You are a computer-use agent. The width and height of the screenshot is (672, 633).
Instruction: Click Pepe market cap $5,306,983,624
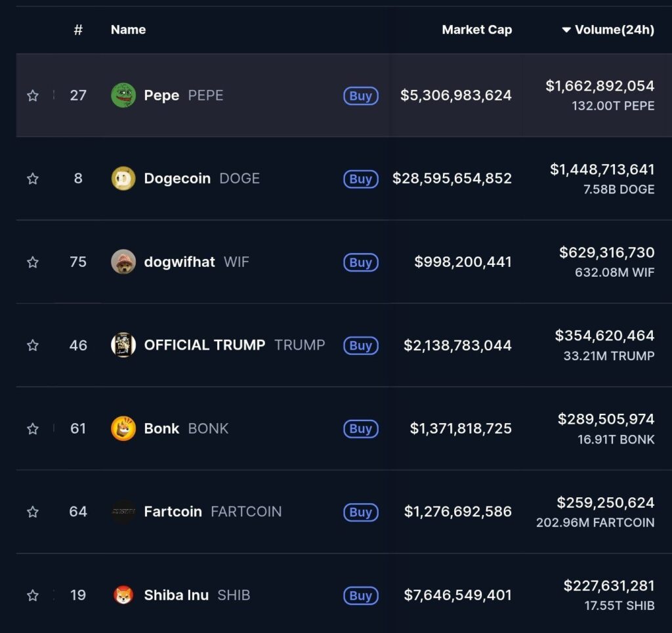tap(456, 95)
